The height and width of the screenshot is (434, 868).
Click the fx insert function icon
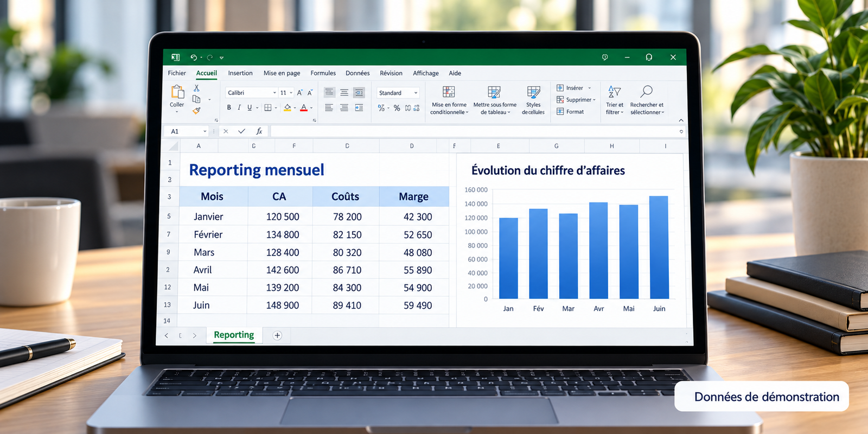coord(259,131)
